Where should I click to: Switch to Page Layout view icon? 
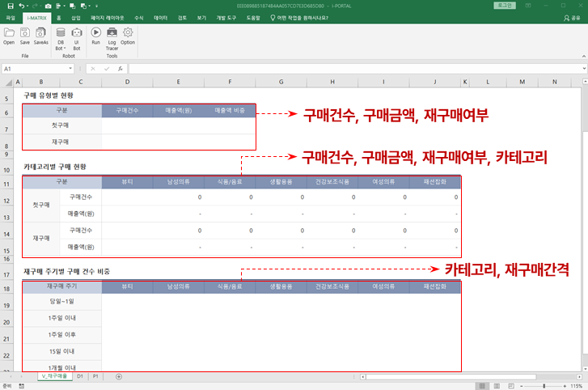click(x=497, y=386)
